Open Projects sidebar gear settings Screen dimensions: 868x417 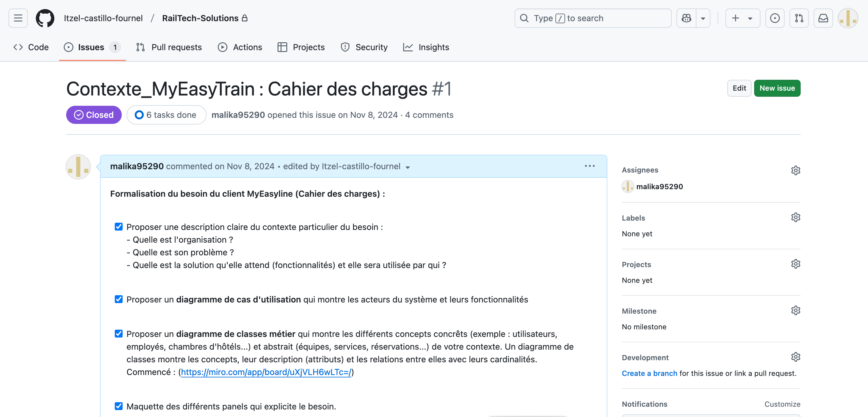795,264
